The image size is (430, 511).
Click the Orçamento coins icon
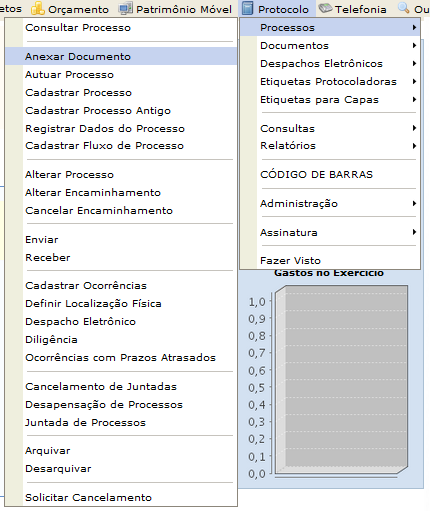click(x=37, y=9)
